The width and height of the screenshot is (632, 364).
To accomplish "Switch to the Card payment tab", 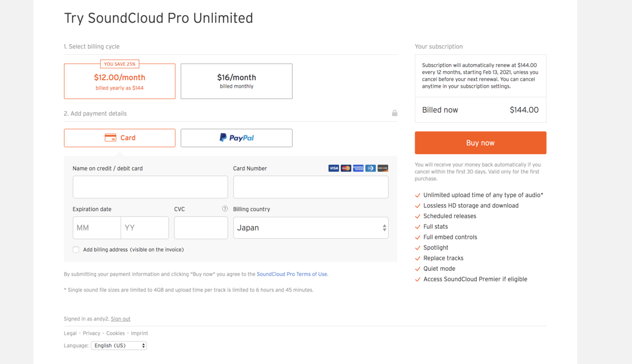I will (x=120, y=137).
